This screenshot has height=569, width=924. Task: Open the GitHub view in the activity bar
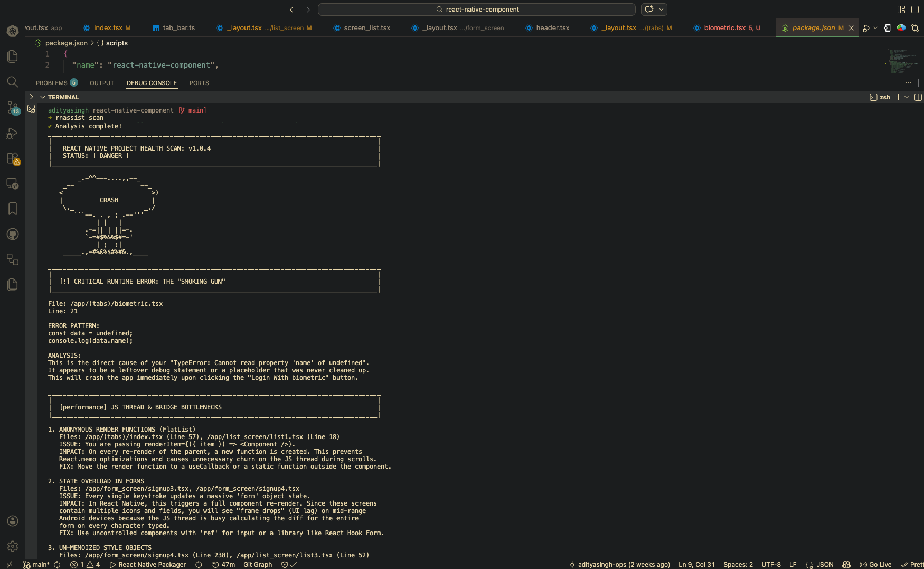13,234
